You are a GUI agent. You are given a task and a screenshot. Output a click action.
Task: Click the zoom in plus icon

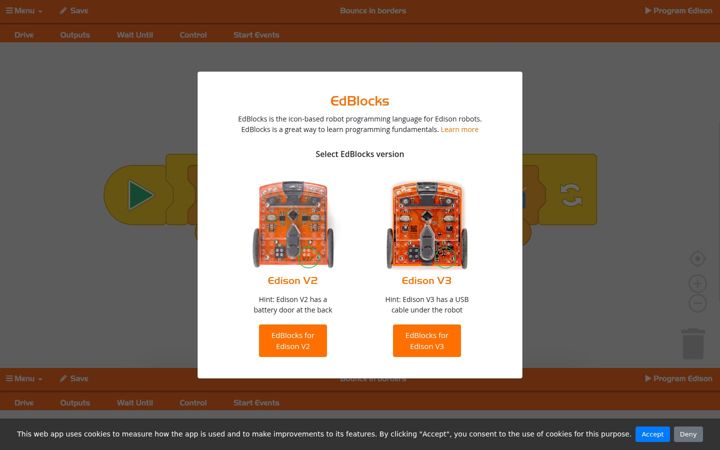[698, 284]
